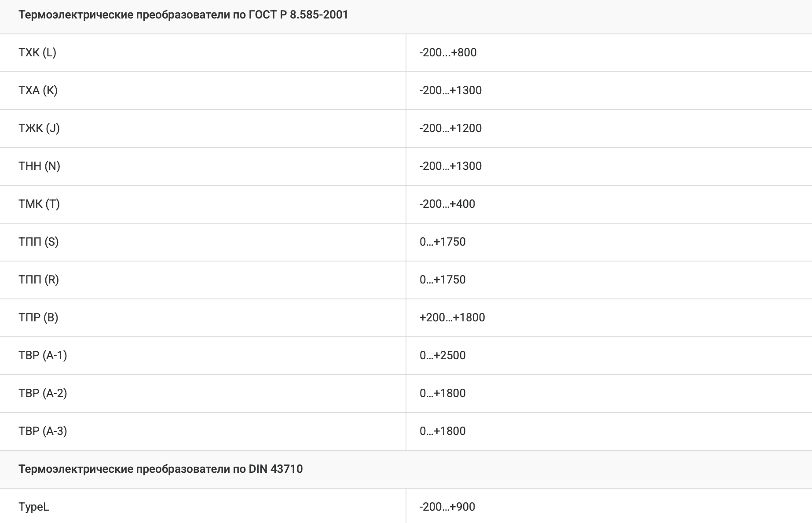Select the ТПР (B) table cell
Viewport: 812px width, 523px height.
pos(38,318)
